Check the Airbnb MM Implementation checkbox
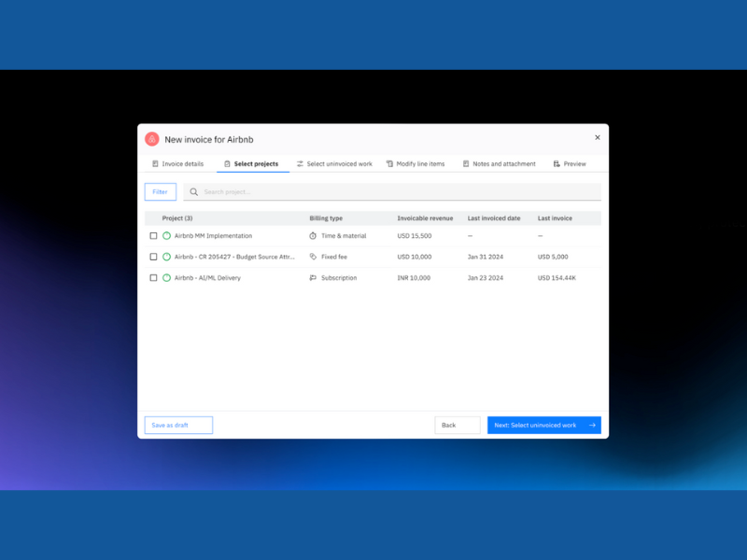This screenshot has width=747, height=560. 153,236
